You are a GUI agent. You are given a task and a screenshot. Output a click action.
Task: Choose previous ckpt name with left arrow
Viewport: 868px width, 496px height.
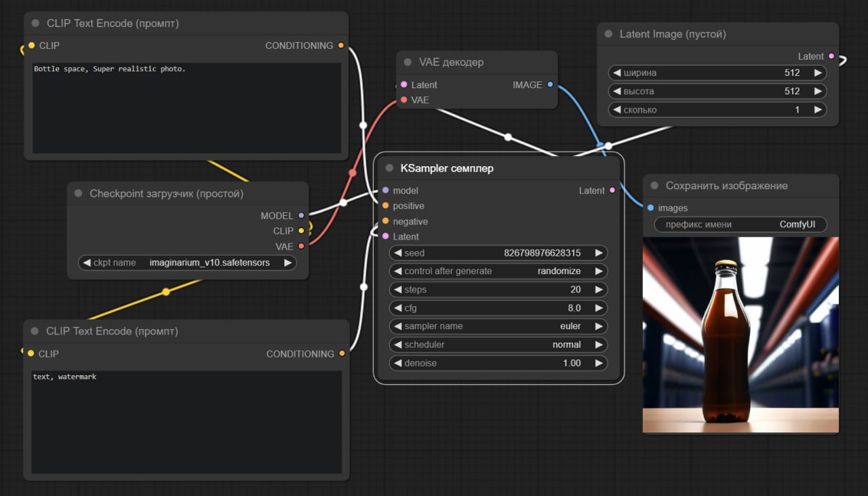point(87,263)
